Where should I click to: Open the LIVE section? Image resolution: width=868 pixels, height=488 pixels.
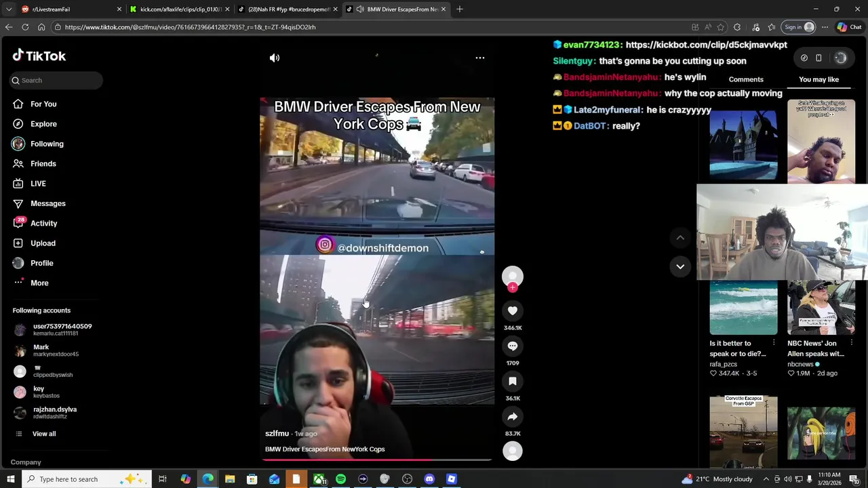point(38,184)
